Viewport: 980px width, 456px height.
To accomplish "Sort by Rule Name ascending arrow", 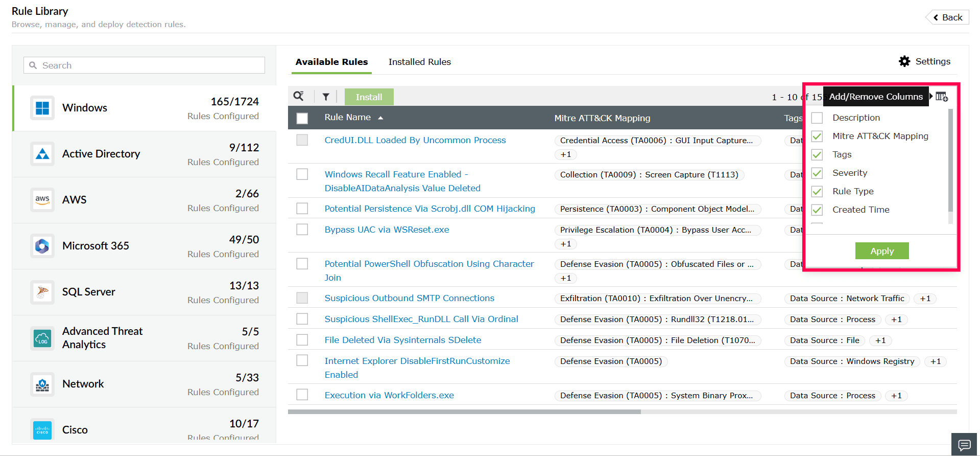I will pos(380,118).
